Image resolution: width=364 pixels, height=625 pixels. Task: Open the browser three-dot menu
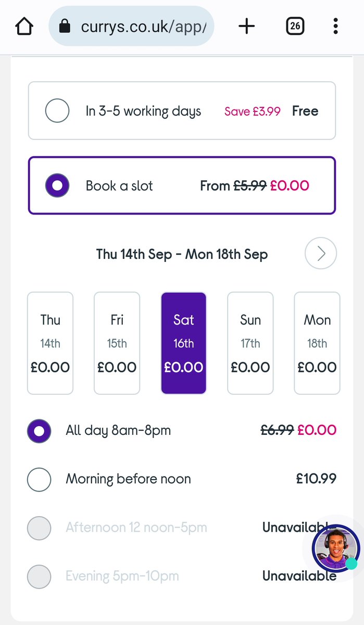(335, 26)
